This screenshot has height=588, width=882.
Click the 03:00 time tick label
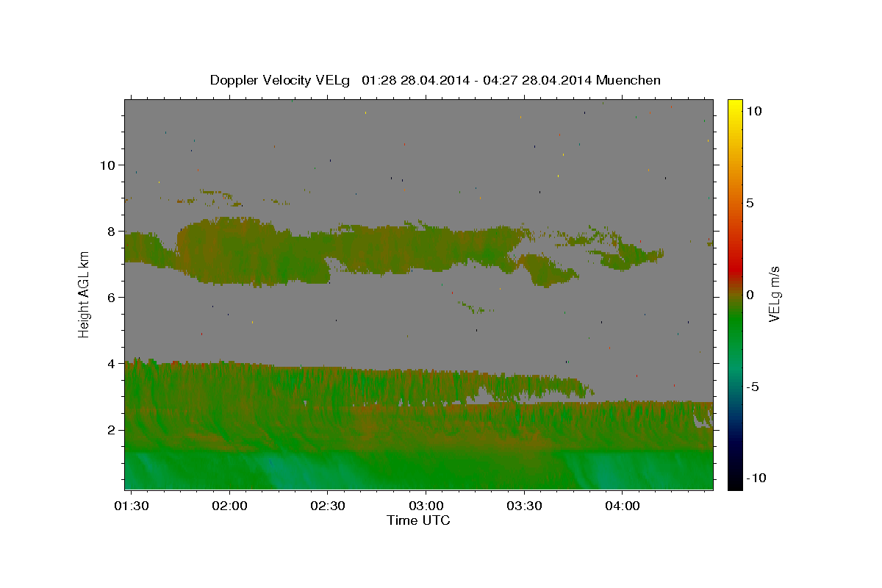(x=426, y=506)
